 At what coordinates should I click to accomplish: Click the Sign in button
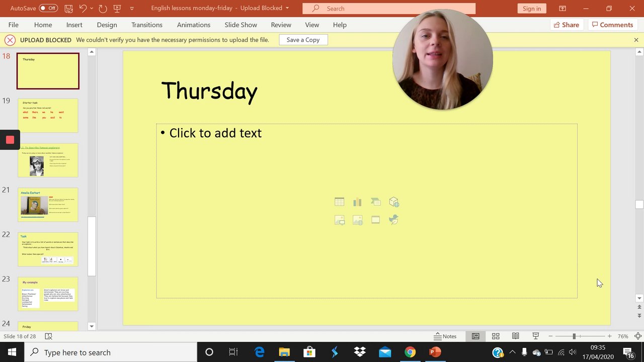tap(532, 9)
